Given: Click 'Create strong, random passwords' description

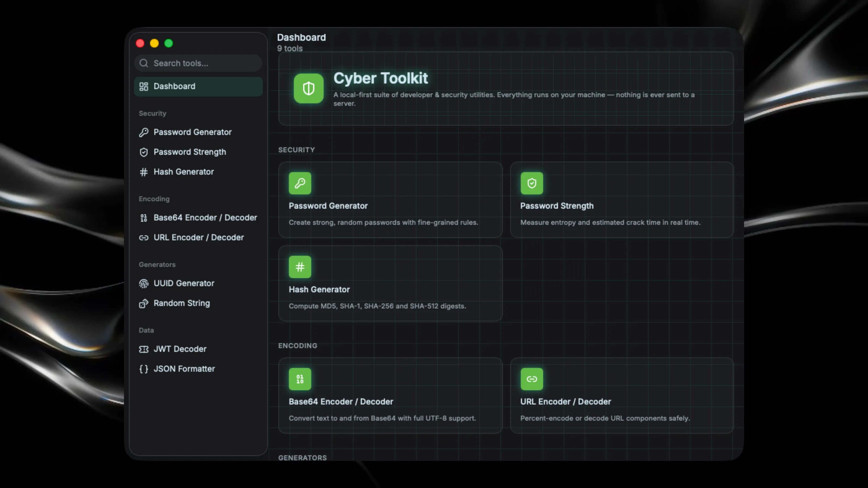Looking at the screenshot, I should (384, 223).
